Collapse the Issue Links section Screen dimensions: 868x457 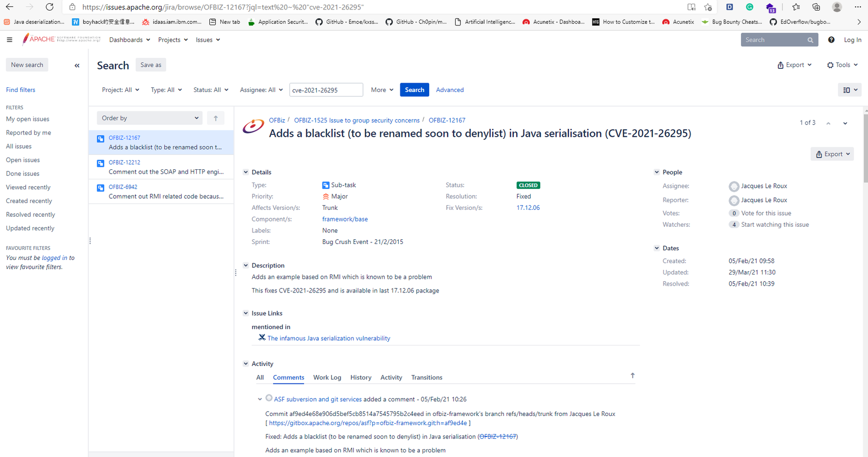(246, 313)
